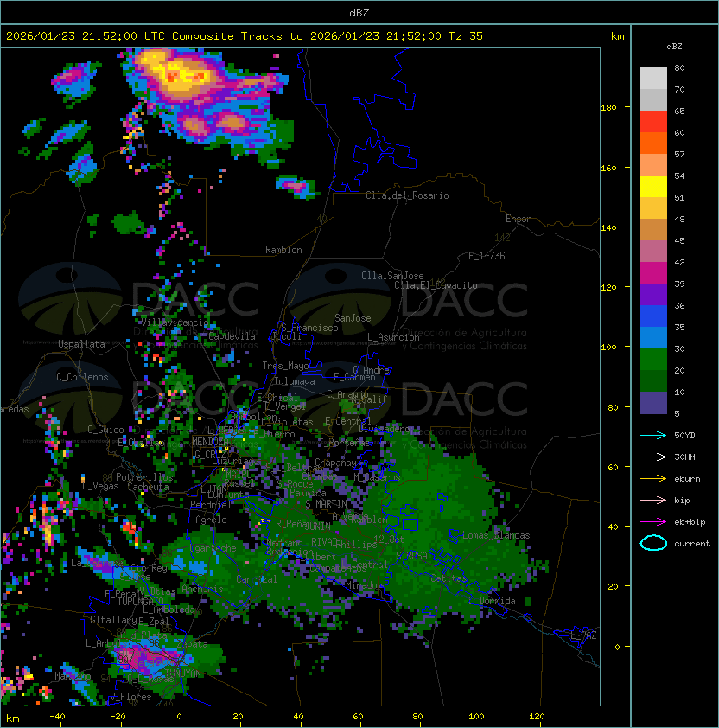
Task: Click the C_Chilenos label
Action: (x=82, y=377)
